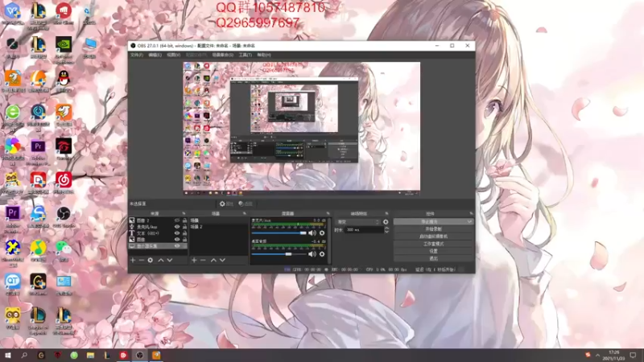The height and width of the screenshot is (362, 644).
Task: Toggle lock on 麦克风/Aux source
Action: 184,227
